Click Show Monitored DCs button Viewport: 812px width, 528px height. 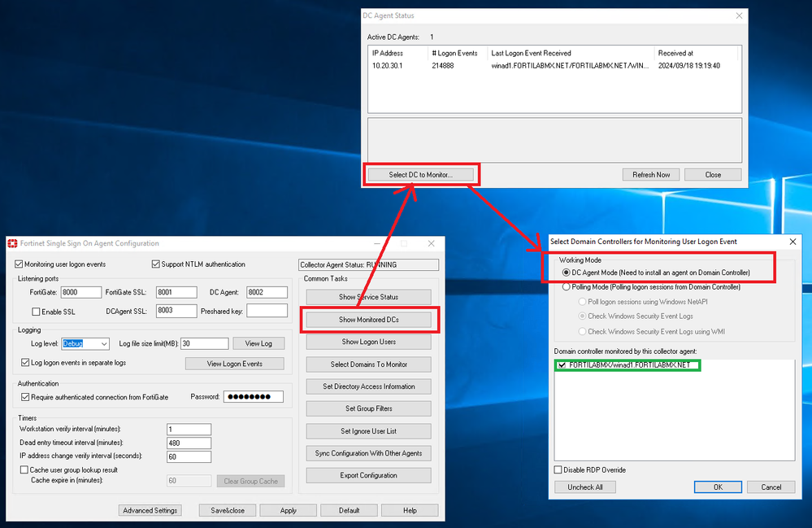[369, 320]
